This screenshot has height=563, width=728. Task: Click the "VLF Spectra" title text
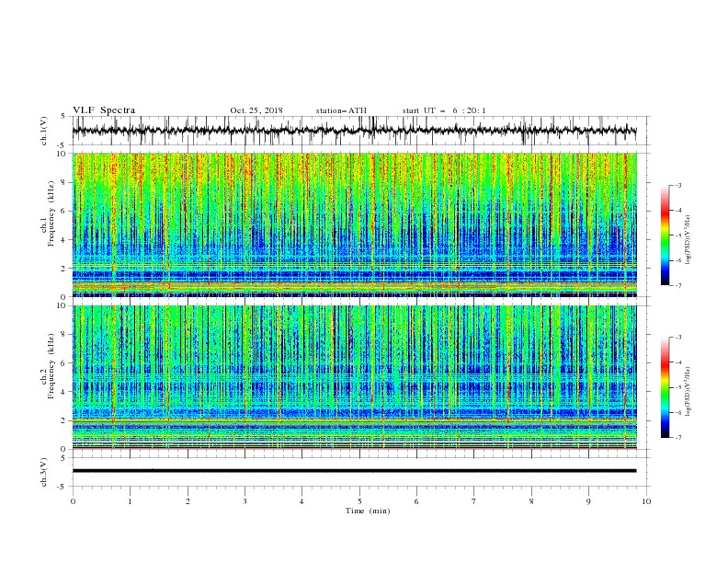[x=104, y=110]
